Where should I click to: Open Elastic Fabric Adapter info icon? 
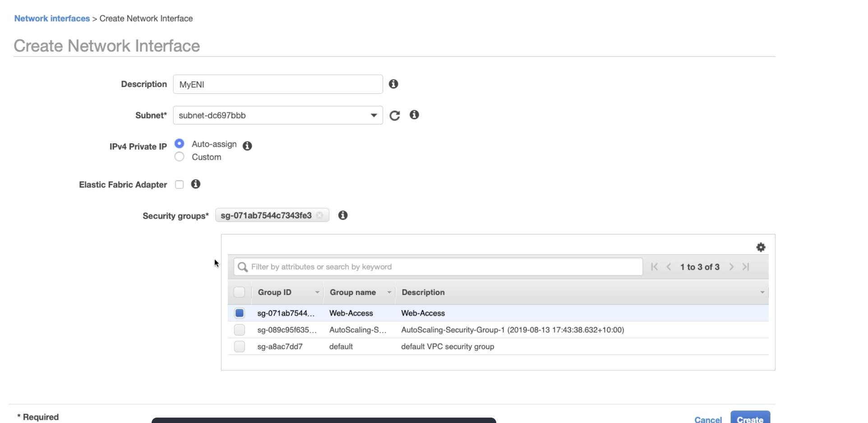(195, 184)
